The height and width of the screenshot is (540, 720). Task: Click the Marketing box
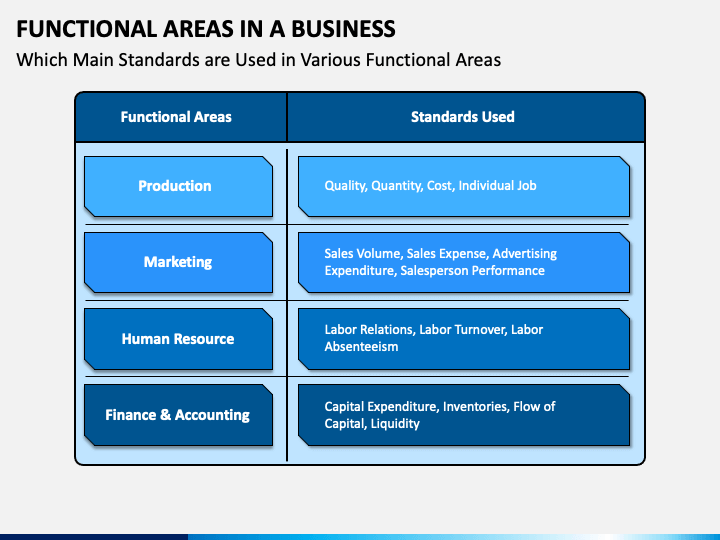point(179,263)
